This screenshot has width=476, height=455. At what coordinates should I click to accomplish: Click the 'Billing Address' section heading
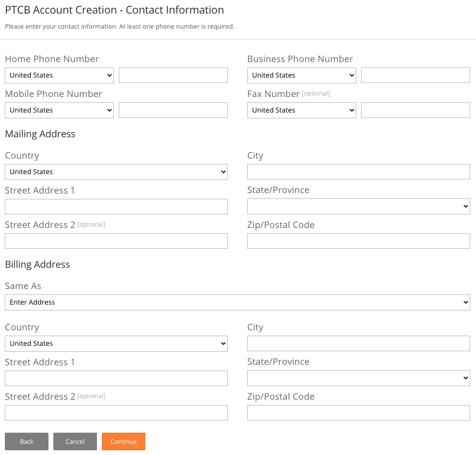(x=37, y=264)
